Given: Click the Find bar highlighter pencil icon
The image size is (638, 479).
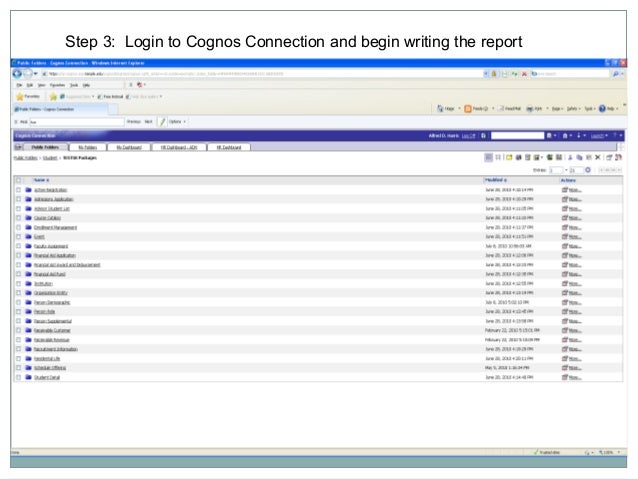Looking at the screenshot, I should pos(162,121).
